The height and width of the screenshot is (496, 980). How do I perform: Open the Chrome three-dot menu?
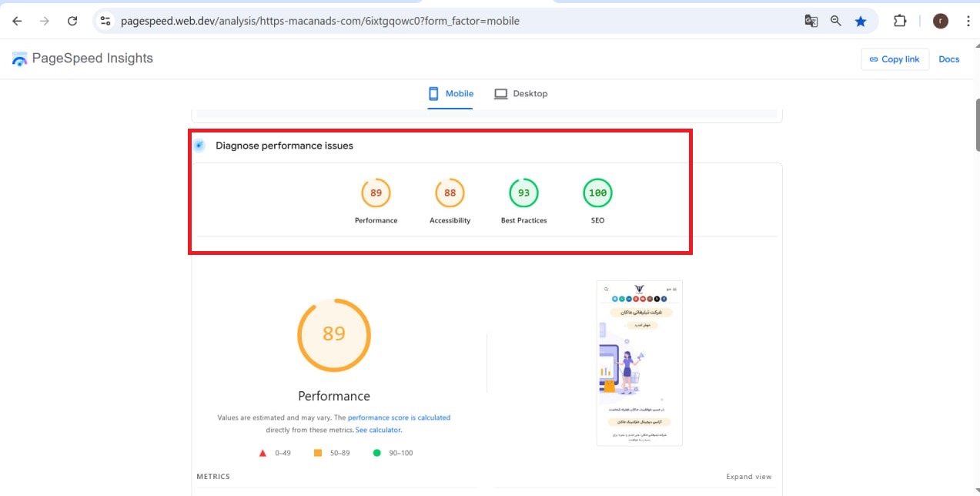968,21
